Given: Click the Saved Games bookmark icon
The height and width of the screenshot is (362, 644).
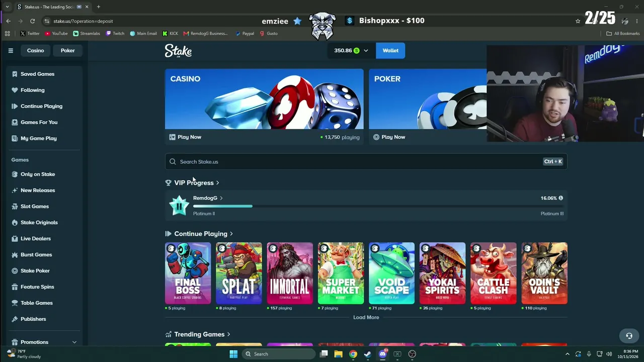Looking at the screenshot, I should tap(15, 74).
